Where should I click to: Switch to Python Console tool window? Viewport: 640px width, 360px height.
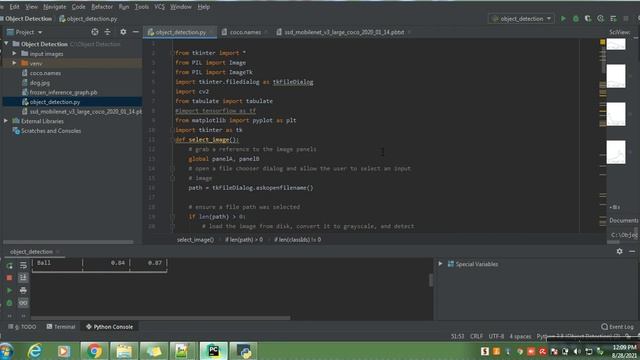(x=109, y=327)
